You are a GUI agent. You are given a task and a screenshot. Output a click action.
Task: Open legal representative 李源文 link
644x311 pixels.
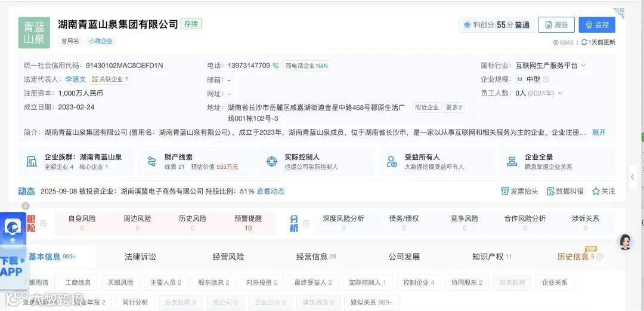(x=76, y=79)
